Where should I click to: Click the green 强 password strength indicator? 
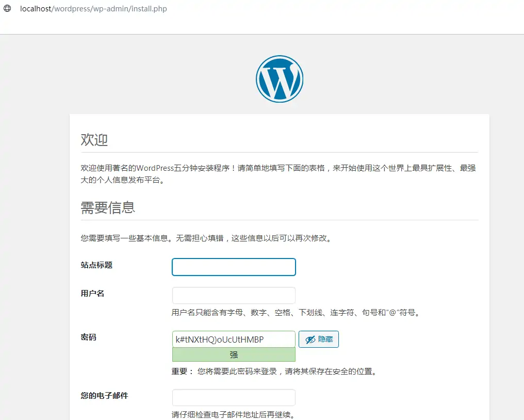(233, 355)
